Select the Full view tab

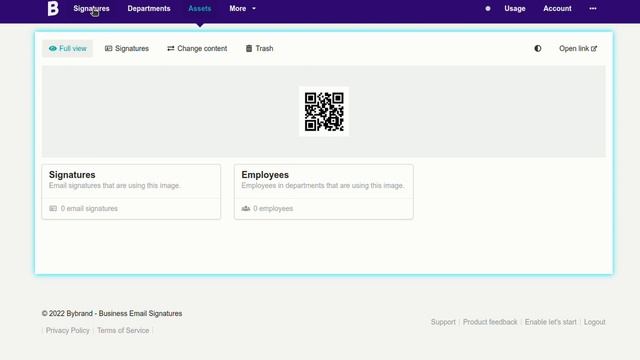[68, 49]
